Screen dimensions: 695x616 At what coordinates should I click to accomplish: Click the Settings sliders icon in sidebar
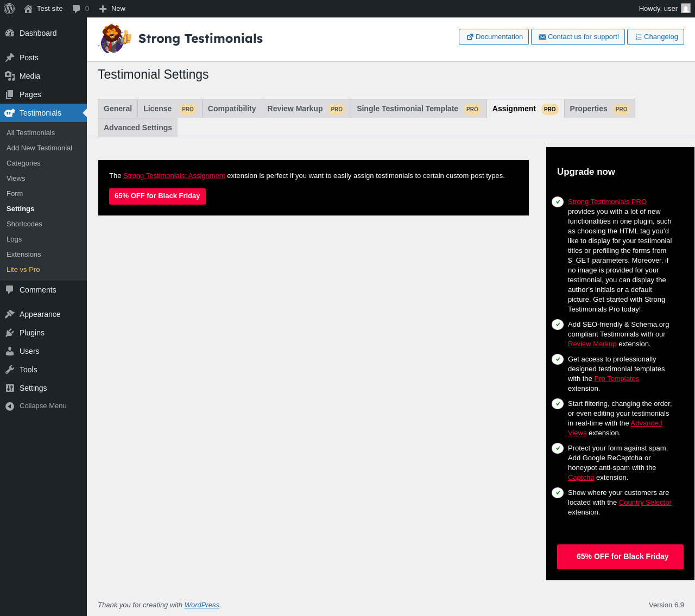(10, 388)
